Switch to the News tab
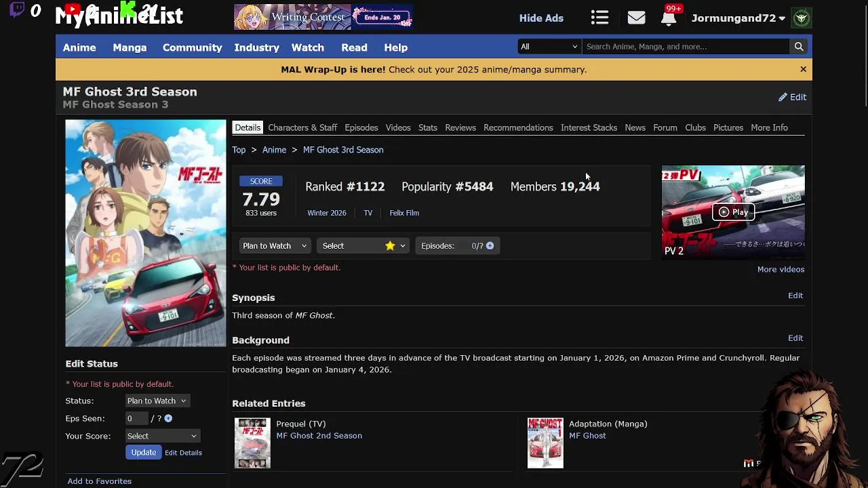868x488 pixels. (x=635, y=127)
